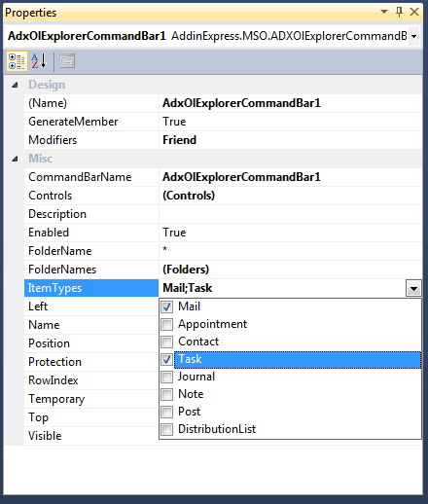Close the Properties panel

(x=414, y=12)
